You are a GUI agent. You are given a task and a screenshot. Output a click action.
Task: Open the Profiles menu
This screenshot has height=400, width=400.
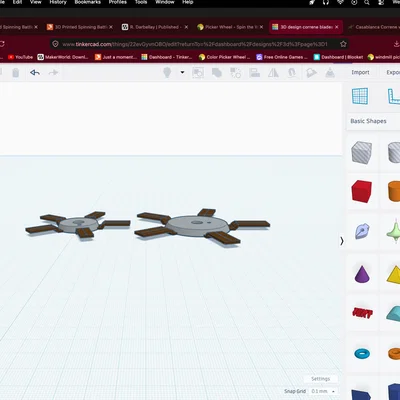coord(118,2)
